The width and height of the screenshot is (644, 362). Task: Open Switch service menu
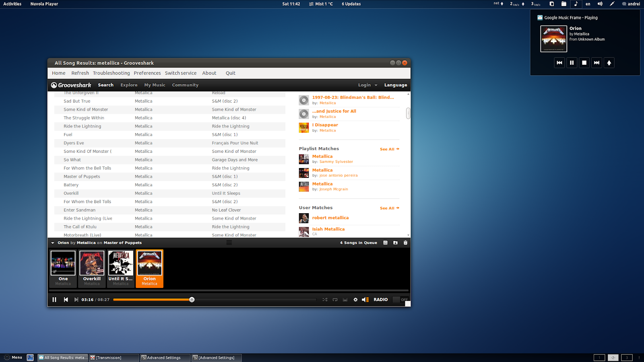click(x=181, y=73)
